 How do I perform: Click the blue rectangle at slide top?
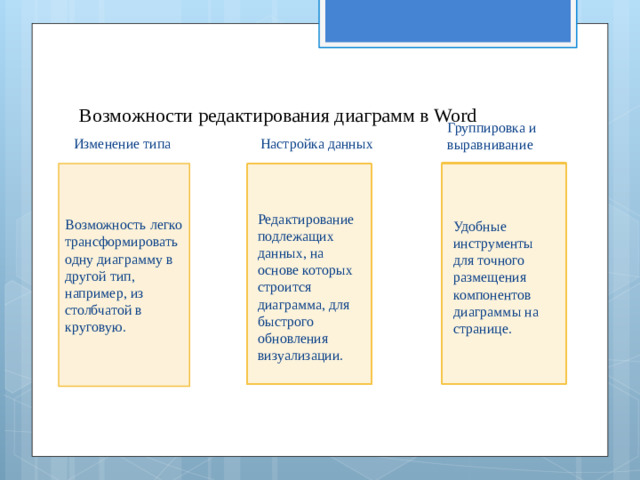(x=448, y=21)
